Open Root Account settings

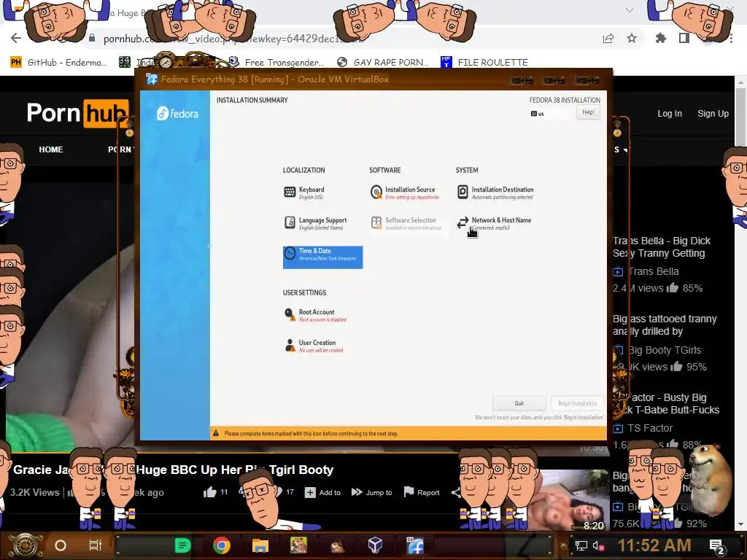315,315
